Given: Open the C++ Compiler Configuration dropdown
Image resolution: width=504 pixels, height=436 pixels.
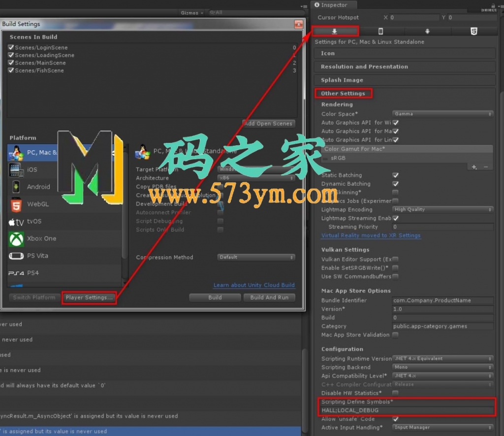Looking at the screenshot, I should (x=442, y=384).
